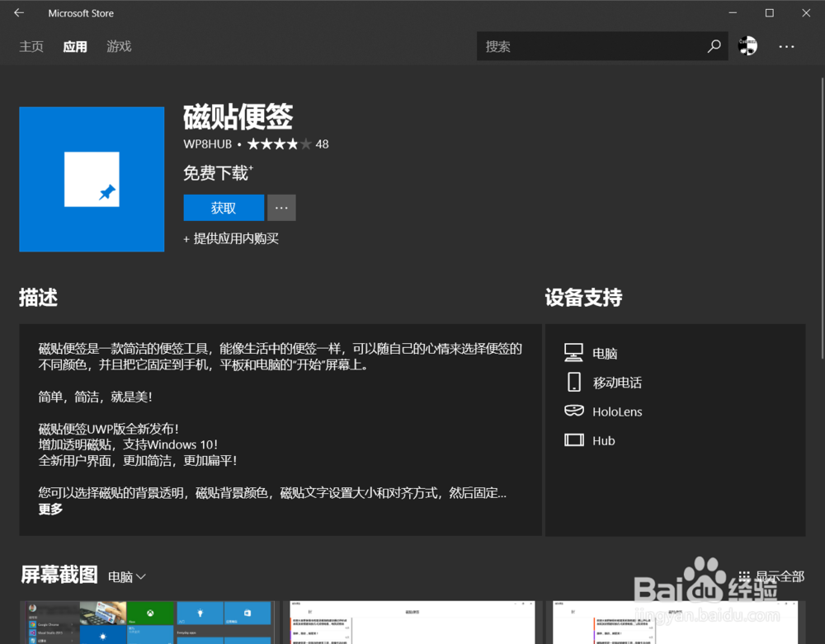Click the 全新用户界面，更加简洁，更加扁平！ line

(x=137, y=460)
